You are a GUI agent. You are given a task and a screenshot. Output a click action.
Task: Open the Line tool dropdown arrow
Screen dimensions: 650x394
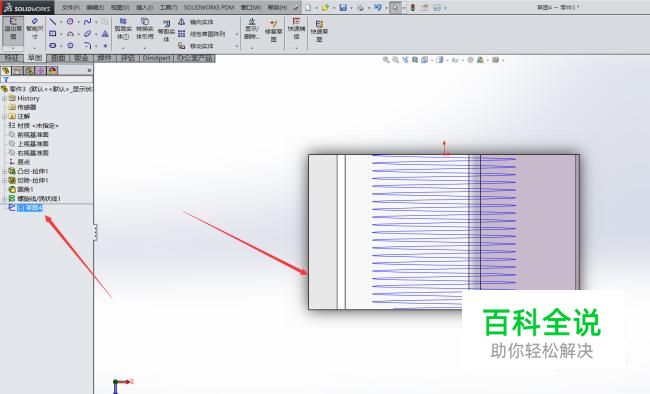point(61,22)
